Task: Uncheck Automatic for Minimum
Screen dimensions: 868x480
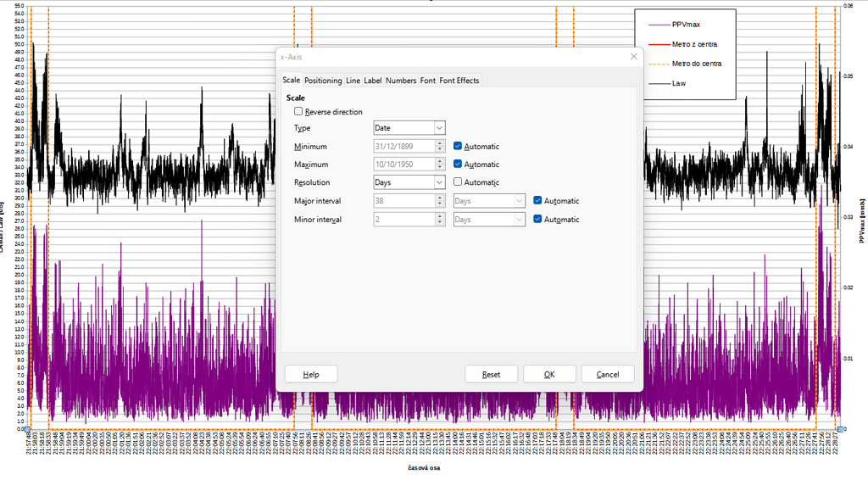Action: click(x=457, y=146)
